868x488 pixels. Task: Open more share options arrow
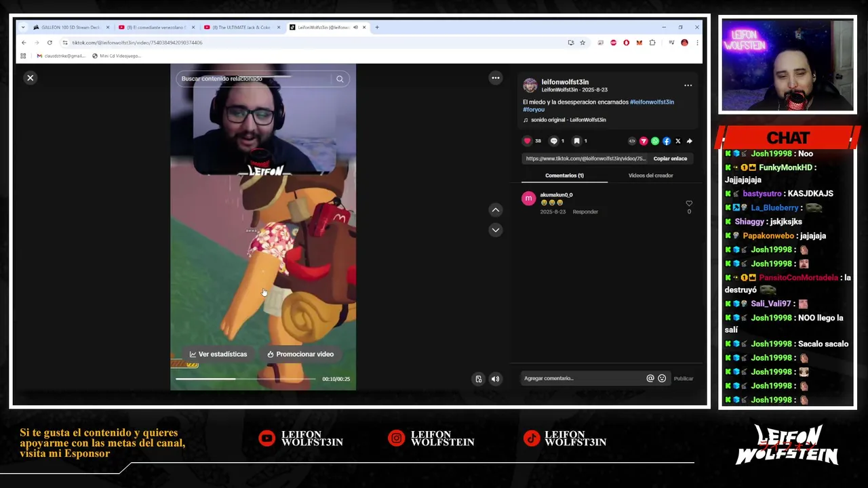(x=689, y=141)
